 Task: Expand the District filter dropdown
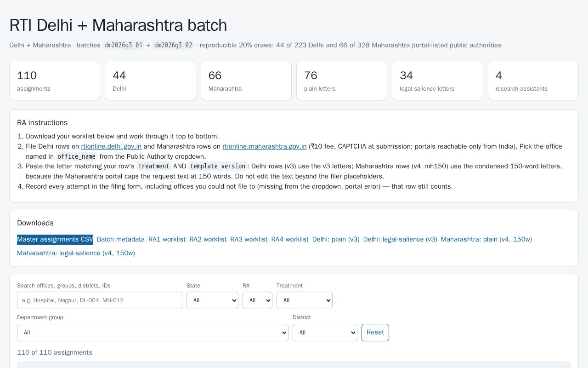(325, 333)
